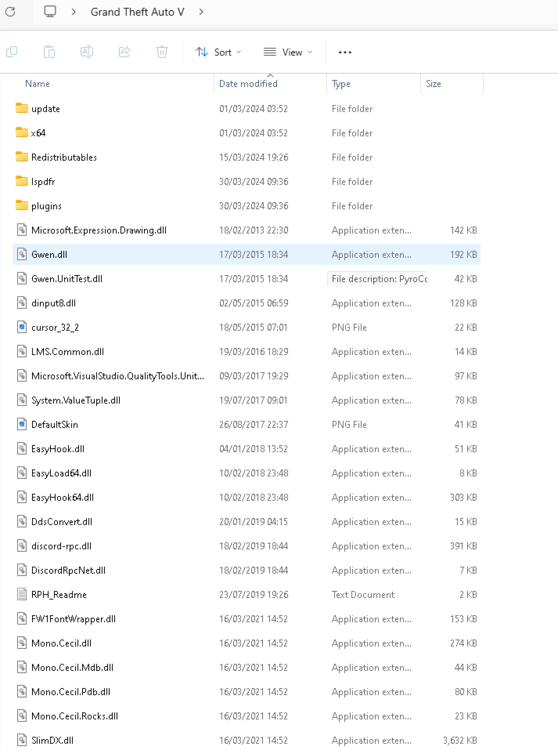Click the File description PyroCo tooltip

(377, 279)
